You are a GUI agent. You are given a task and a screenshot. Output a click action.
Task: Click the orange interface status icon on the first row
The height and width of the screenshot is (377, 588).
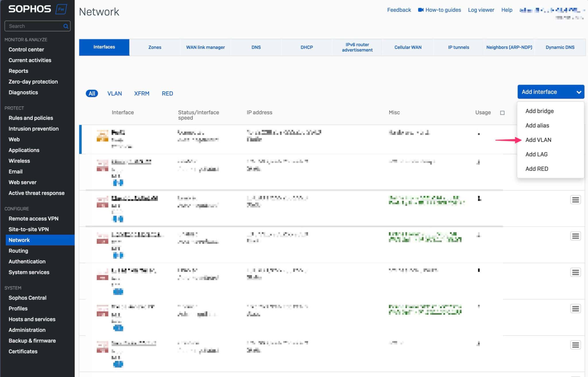pyautogui.click(x=102, y=135)
